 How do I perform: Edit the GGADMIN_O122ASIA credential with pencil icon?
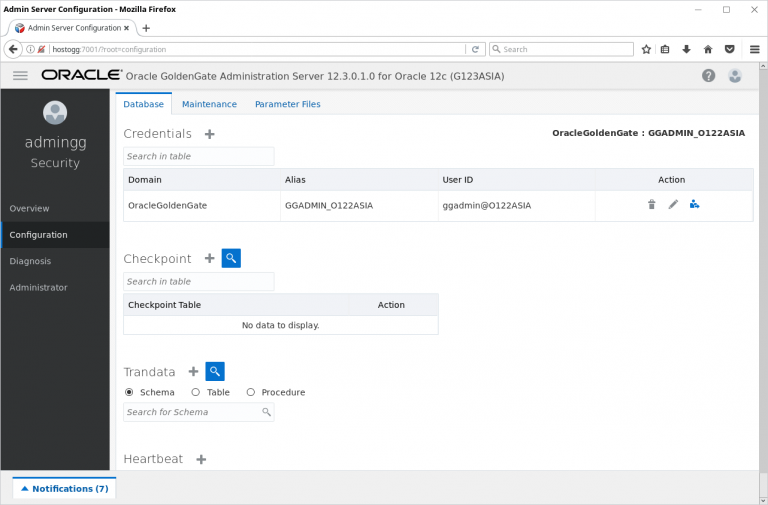click(673, 205)
